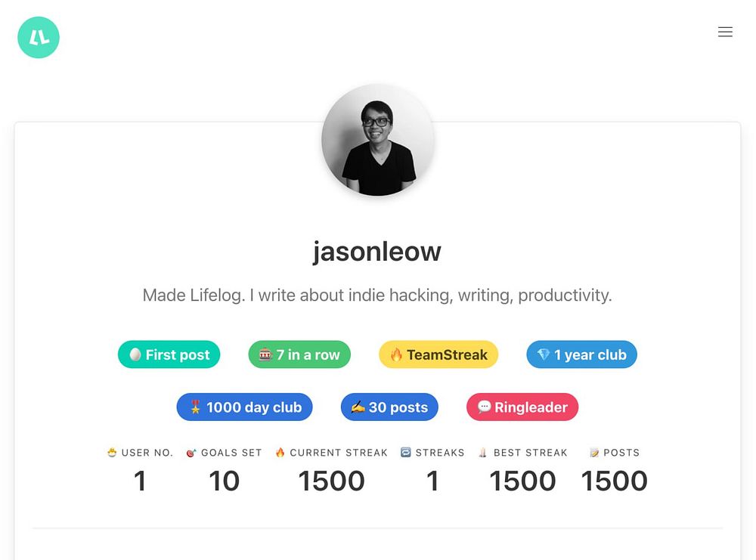Click the 1 year club badge
Screen dimensions: 756x560
pos(581,354)
